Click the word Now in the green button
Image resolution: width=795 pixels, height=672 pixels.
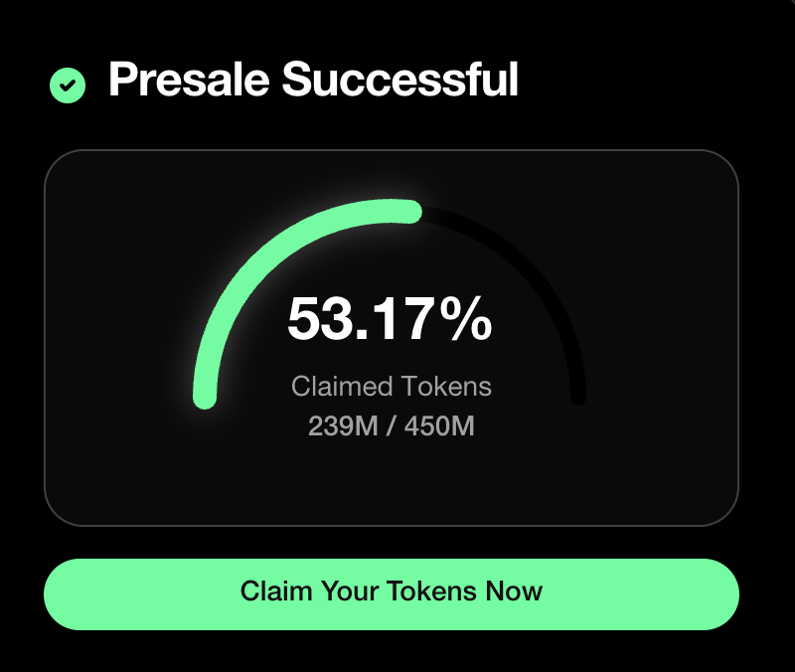(514, 591)
